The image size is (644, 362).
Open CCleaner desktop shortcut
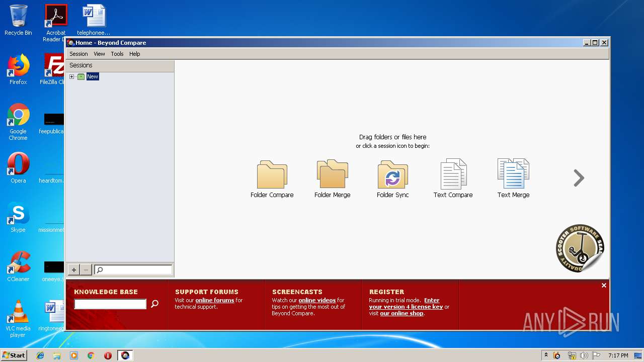18,266
